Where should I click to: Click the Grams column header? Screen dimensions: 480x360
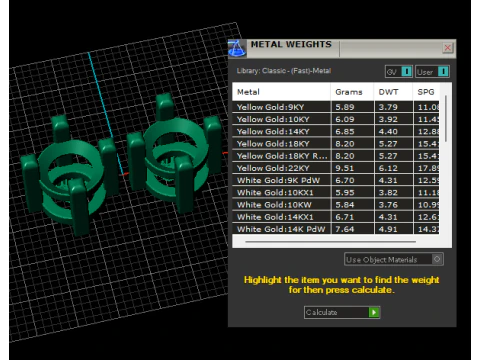tap(352, 92)
